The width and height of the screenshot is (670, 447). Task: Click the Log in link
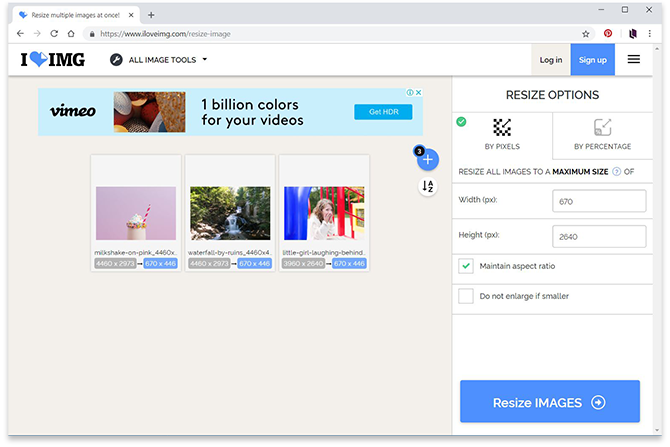(551, 60)
